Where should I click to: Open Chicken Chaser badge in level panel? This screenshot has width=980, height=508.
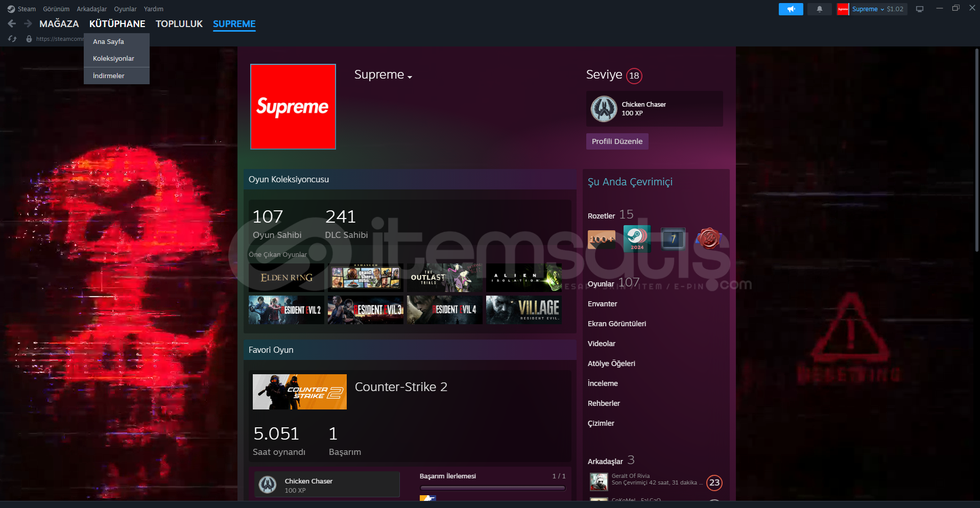pos(655,109)
